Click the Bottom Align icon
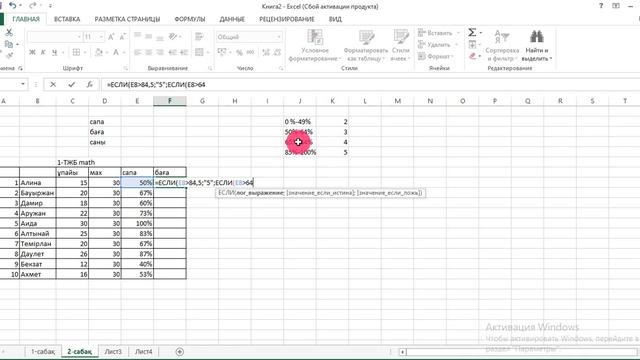This screenshot has width=640, height=360. [x=160, y=37]
